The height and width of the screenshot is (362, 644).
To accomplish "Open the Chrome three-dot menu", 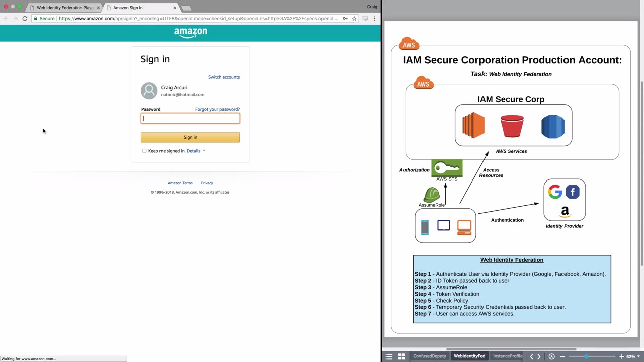I will pyautogui.click(x=374, y=19).
